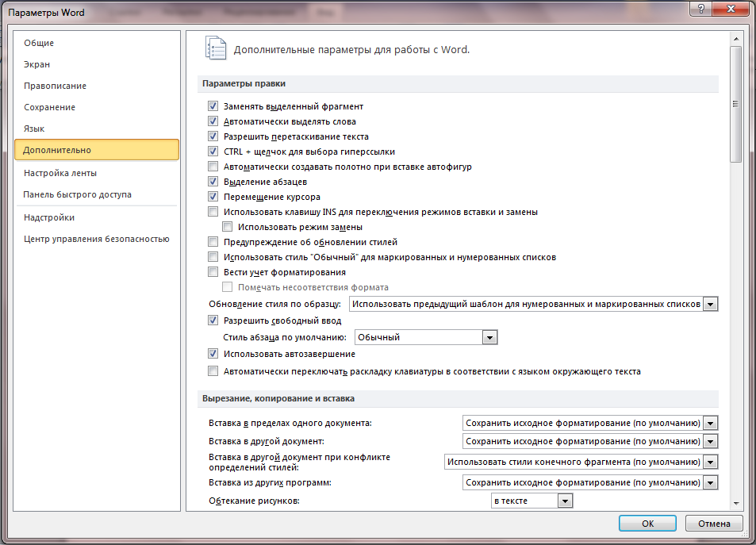The image size is (756, 545).
Task: Open "Настройка ленты" category
Action: click(x=97, y=173)
